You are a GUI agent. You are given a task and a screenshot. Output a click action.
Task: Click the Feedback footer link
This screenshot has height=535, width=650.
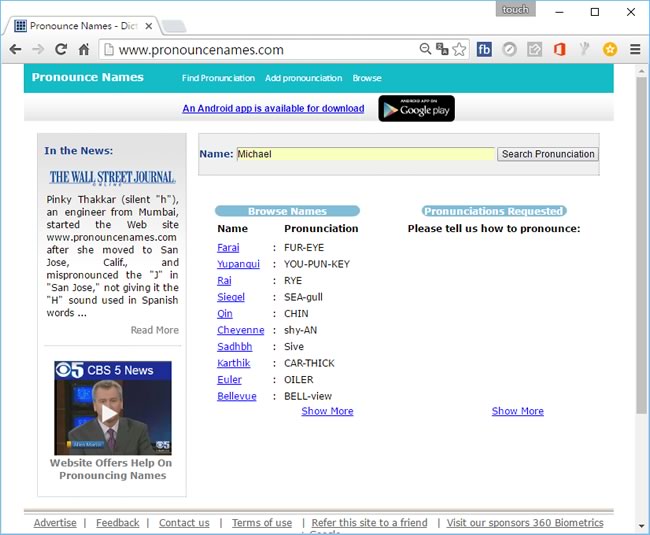pyautogui.click(x=118, y=523)
